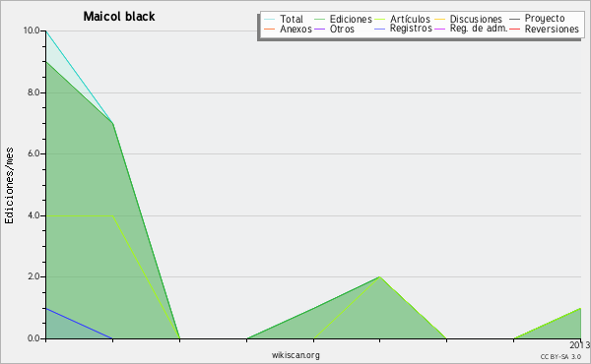This screenshot has height=364, width=591.
Task: Click the wikiscan.org source label
Action: click(295, 355)
